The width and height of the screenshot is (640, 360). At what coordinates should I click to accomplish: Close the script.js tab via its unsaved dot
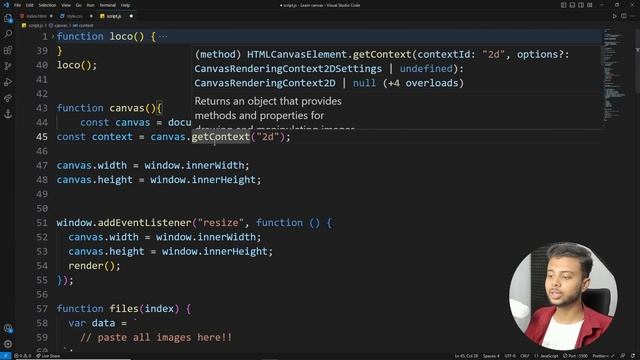point(131,16)
